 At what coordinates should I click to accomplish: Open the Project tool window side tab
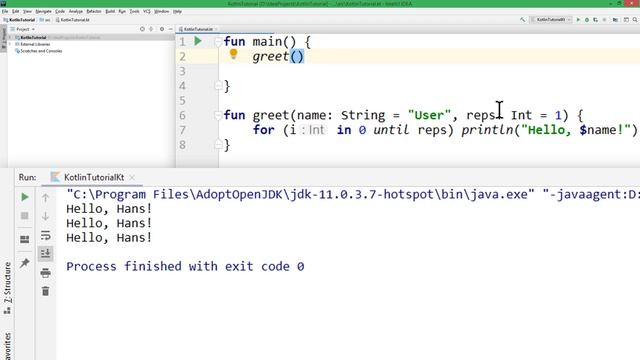click(x=4, y=39)
